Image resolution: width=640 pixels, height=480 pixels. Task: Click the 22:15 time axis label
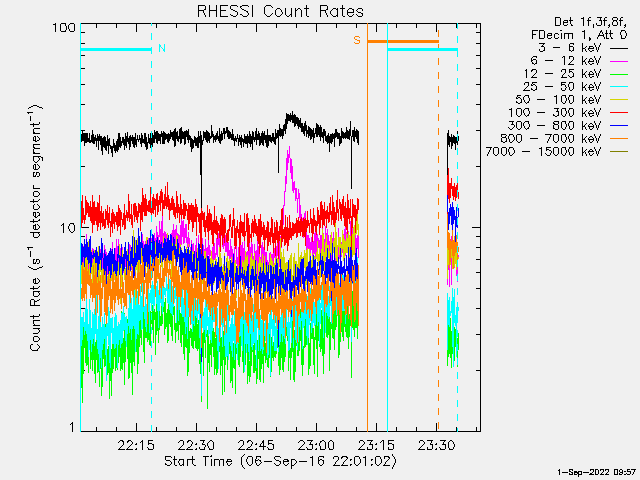[x=136, y=445]
